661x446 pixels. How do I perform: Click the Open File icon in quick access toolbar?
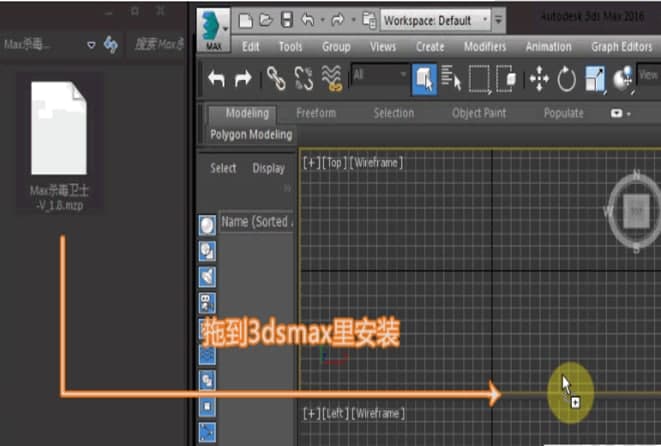click(x=266, y=20)
